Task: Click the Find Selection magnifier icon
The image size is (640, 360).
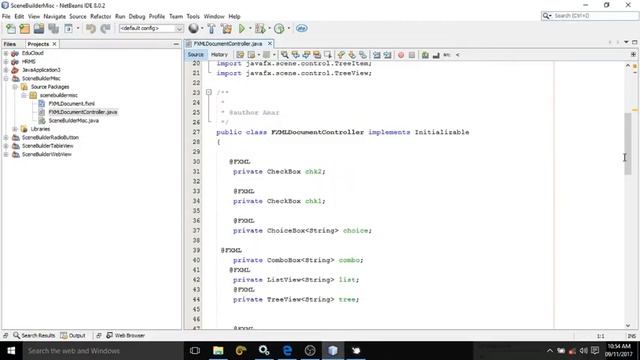Action: pos(284,55)
